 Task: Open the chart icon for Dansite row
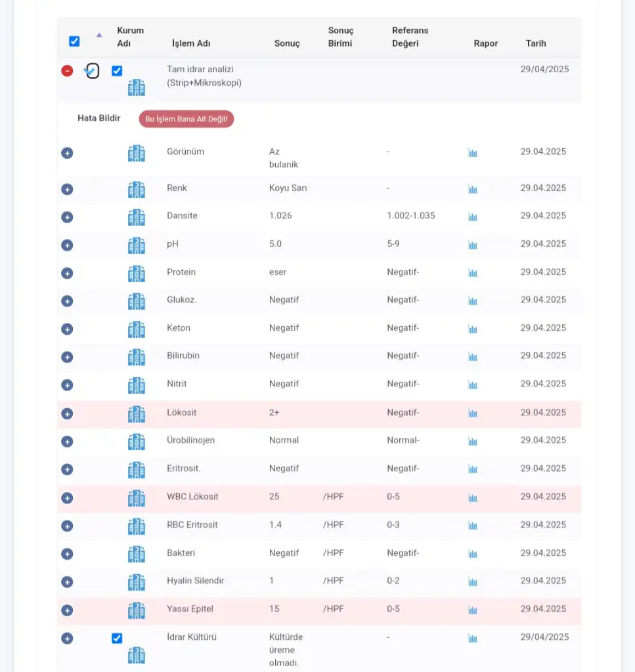pos(472,217)
